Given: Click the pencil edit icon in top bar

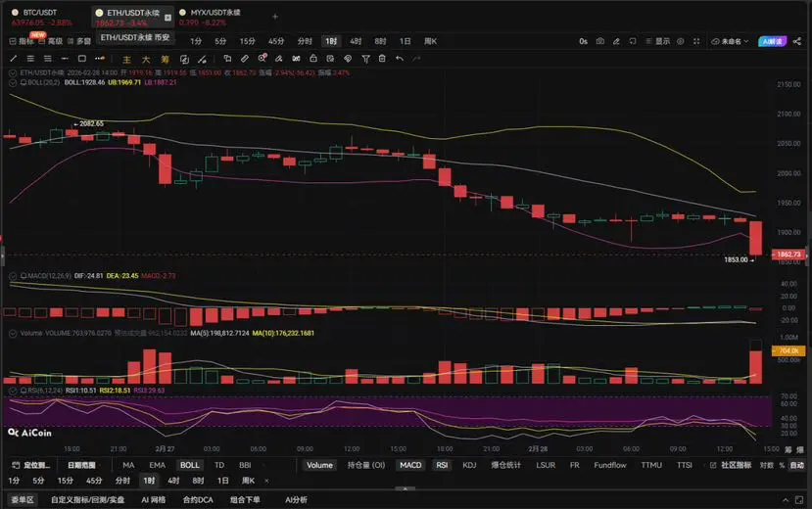Looking at the screenshot, I should [616, 41].
